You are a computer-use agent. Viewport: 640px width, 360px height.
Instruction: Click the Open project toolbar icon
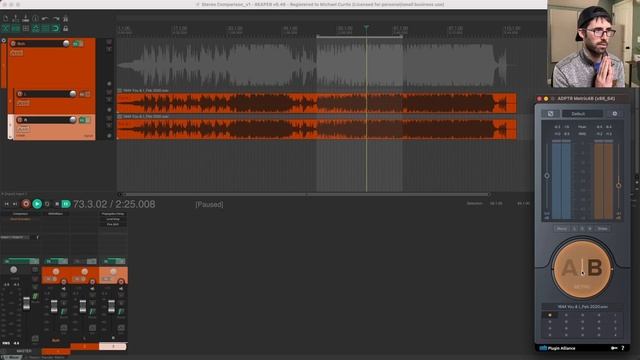[16, 18]
